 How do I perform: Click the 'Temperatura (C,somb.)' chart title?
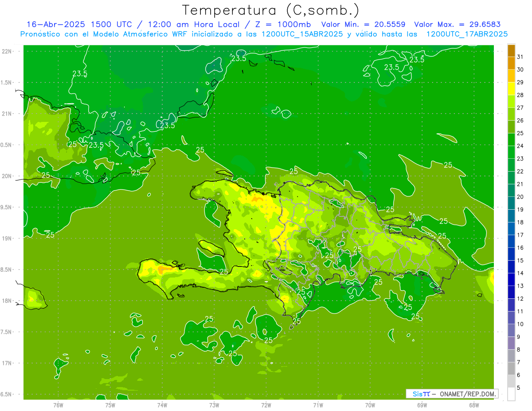pyautogui.click(x=271, y=10)
